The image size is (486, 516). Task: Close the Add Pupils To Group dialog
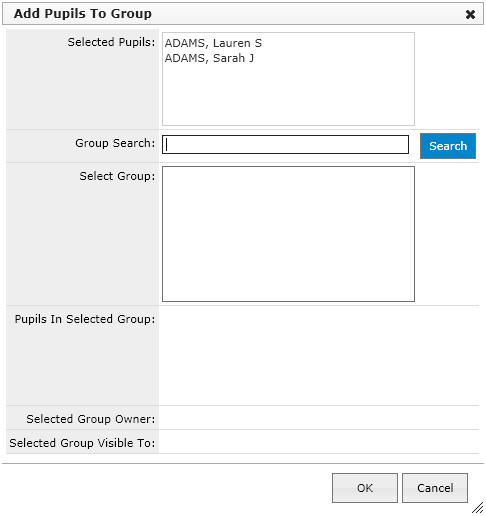pyautogui.click(x=470, y=14)
